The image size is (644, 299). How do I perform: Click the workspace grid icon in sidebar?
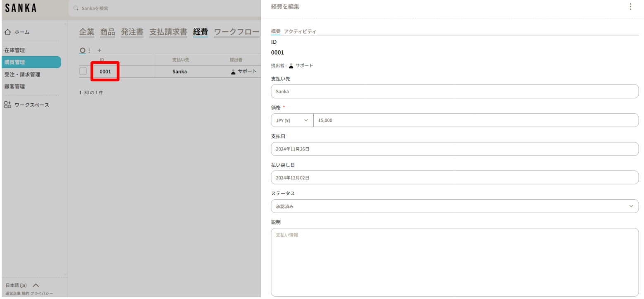tap(8, 105)
